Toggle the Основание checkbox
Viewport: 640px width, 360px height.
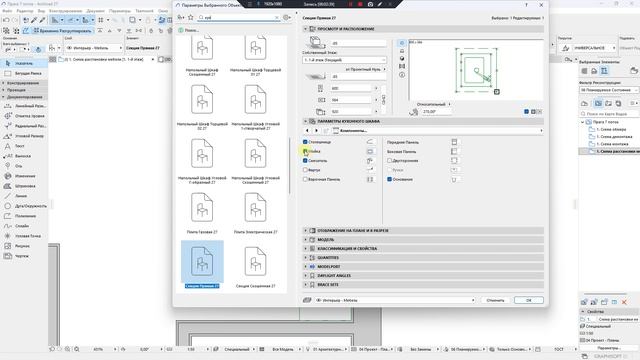point(389,179)
